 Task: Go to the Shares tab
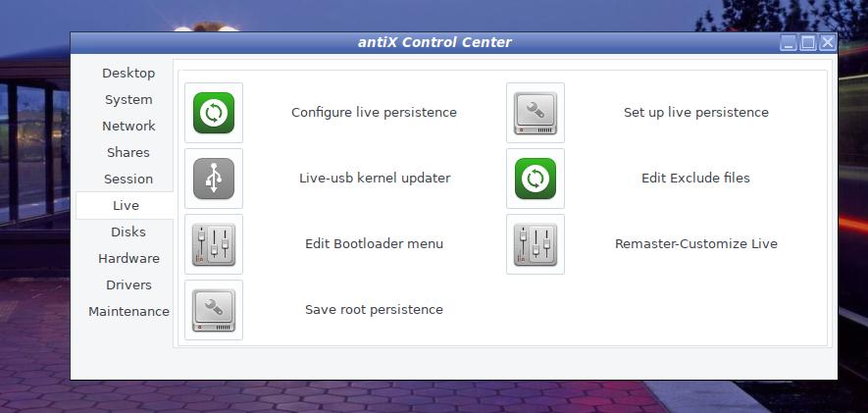point(128,153)
